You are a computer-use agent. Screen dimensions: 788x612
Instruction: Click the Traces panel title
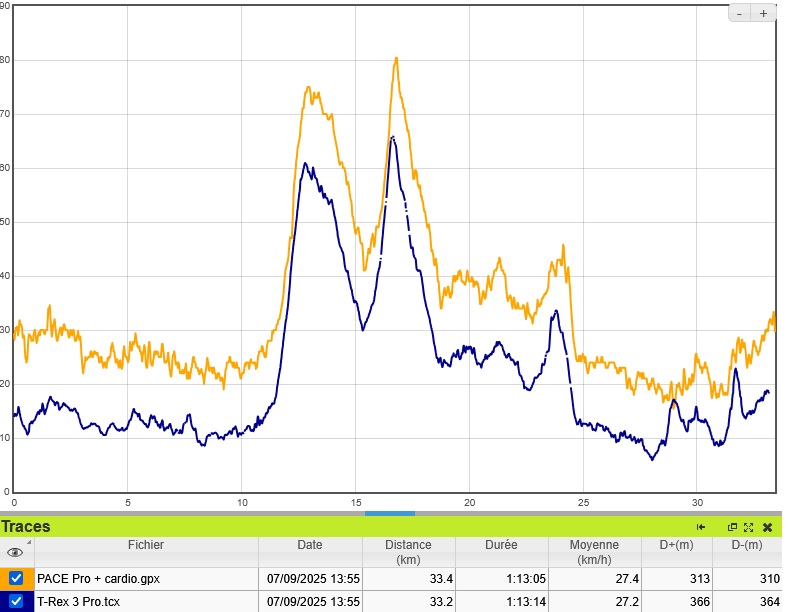(x=26, y=527)
